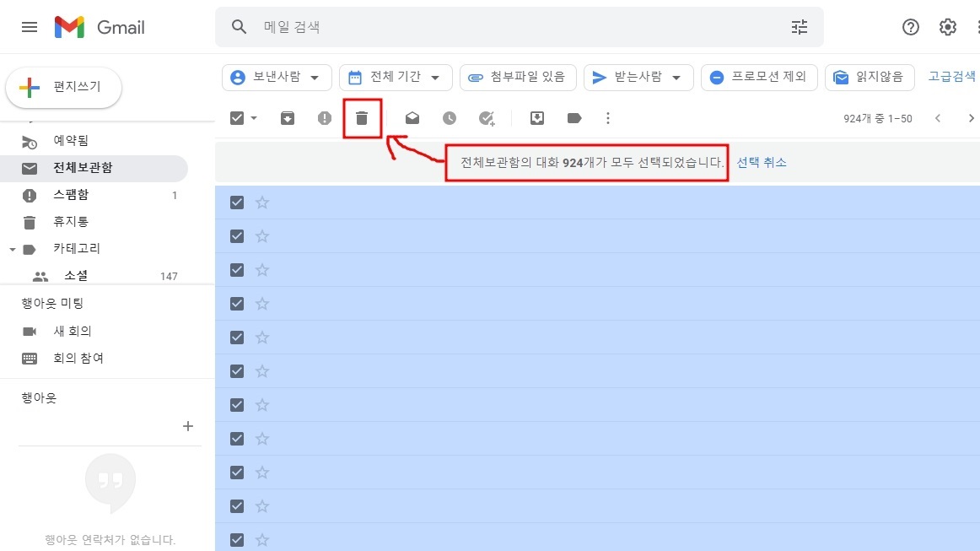Click the move to folder icon
This screenshot has height=551, width=980.
click(x=537, y=118)
